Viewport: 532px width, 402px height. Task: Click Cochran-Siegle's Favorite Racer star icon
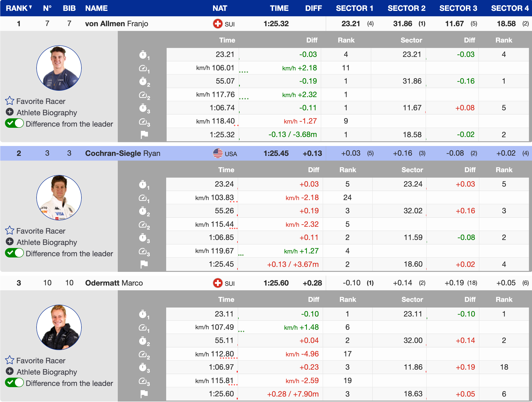(10, 231)
